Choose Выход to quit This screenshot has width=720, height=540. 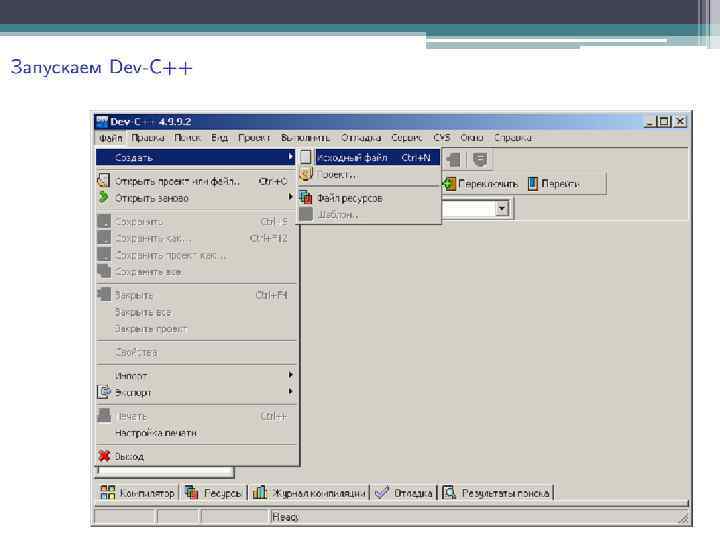[x=196, y=456]
